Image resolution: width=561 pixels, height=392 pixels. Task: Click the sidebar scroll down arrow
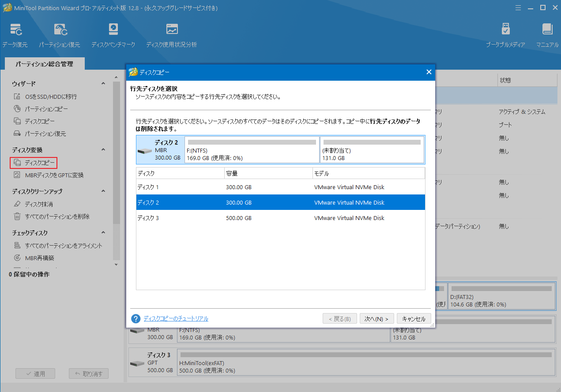pos(116,265)
